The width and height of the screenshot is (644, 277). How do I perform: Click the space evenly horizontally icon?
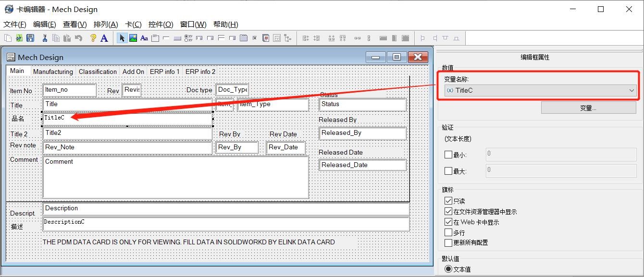click(358, 38)
